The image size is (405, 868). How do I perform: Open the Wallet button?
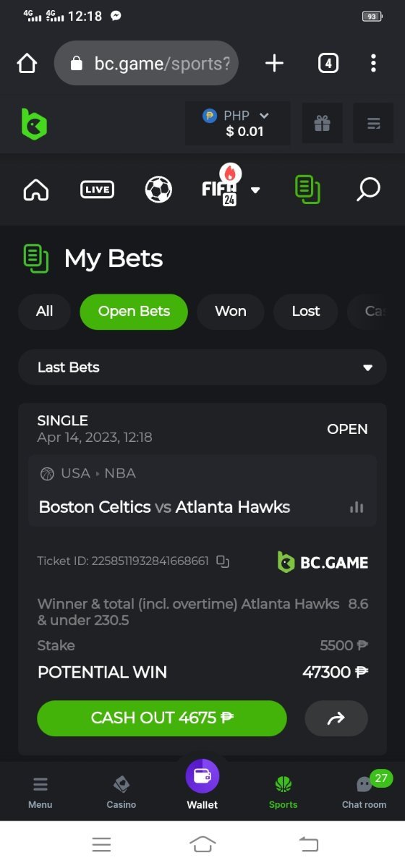coord(202,784)
